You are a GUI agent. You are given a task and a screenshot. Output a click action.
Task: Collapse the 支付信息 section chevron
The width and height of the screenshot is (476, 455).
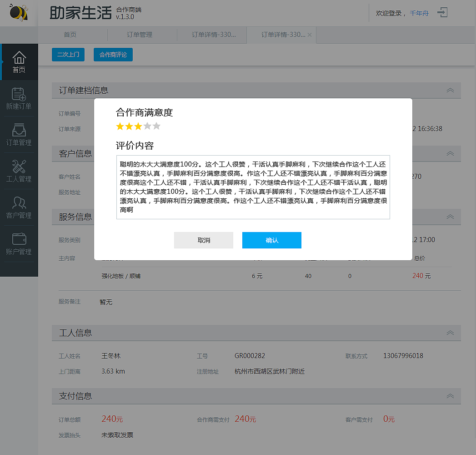[450, 396]
